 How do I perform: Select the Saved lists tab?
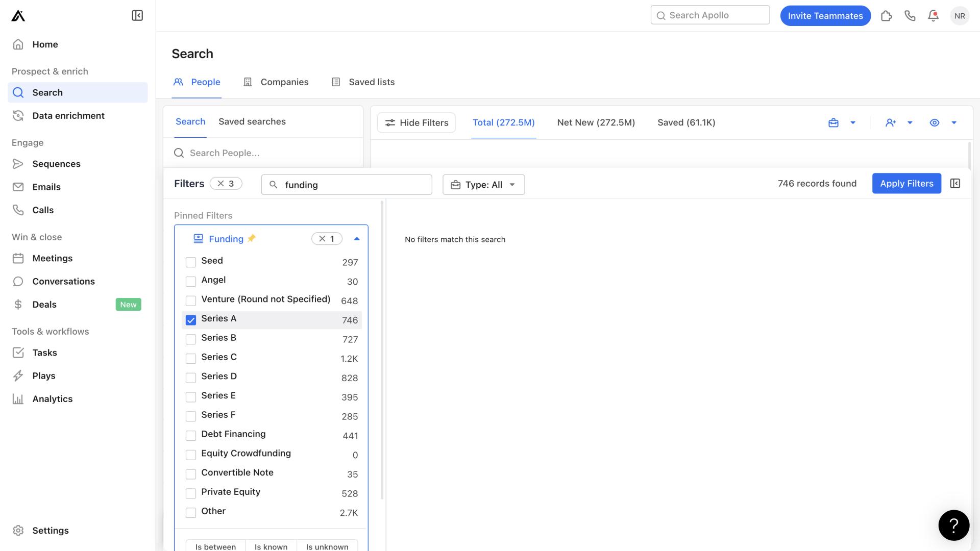tap(371, 82)
